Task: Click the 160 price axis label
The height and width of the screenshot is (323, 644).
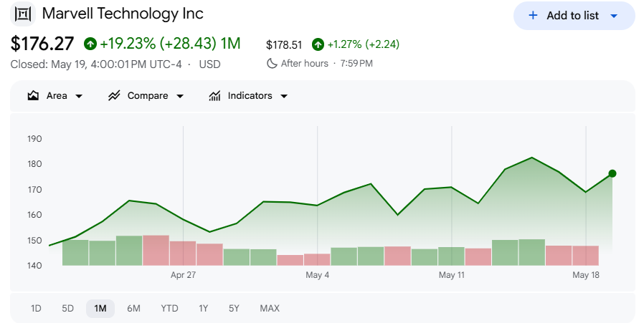Action: click(34, 215)
